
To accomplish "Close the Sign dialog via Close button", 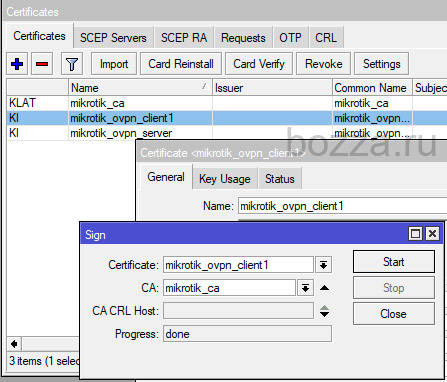I will point(394,314).
